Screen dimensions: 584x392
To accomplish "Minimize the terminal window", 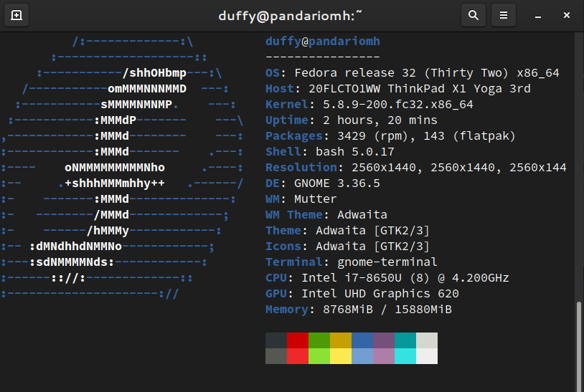I will coord(538,16).
